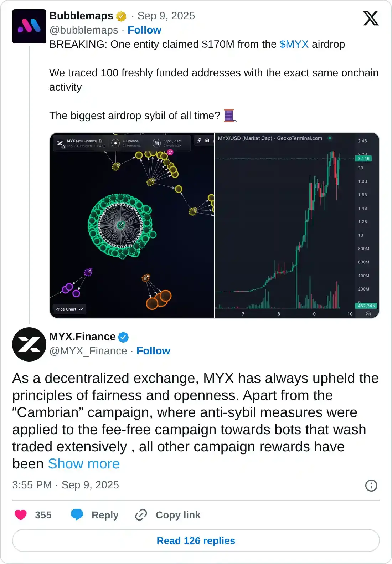Open the @MYX_Finance handle link
The width and height of the screenshot is (392, 564).
88,351
